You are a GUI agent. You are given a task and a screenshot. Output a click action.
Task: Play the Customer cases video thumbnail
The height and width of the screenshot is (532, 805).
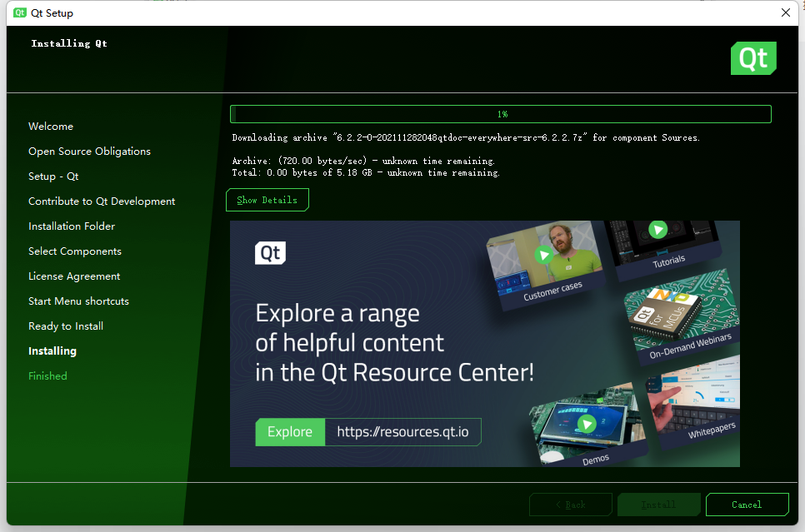[x=543, y=255]
